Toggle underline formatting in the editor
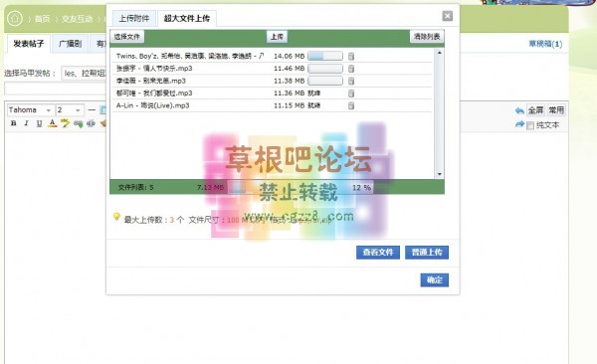Screen dimensions: 597x364 coord(39,123)
